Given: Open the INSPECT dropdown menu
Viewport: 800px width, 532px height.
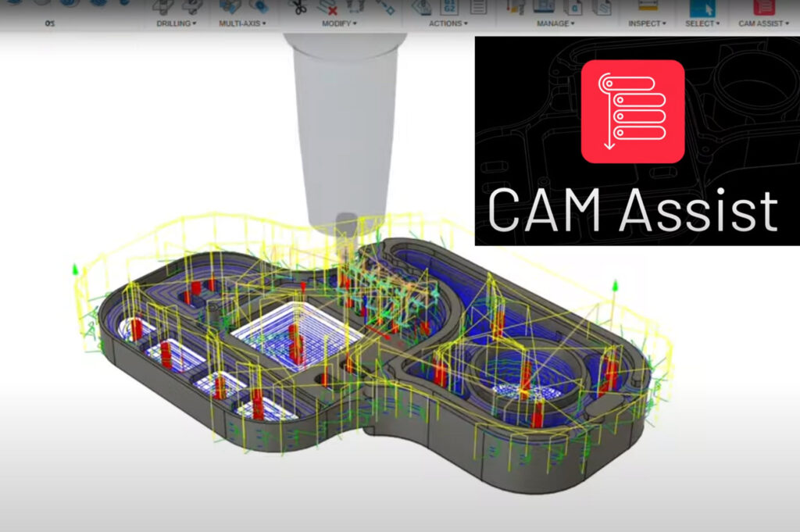Looking at the screenshot, I should tap(647, 23).
